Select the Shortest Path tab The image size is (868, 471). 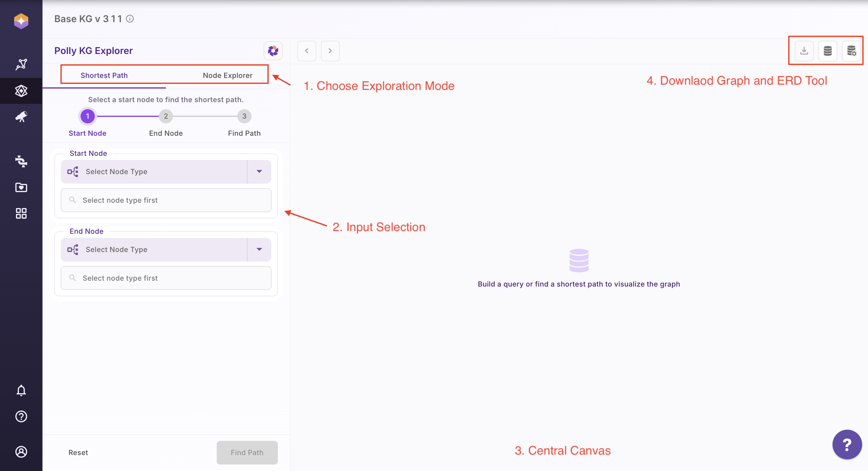click(x=104, y=76)
